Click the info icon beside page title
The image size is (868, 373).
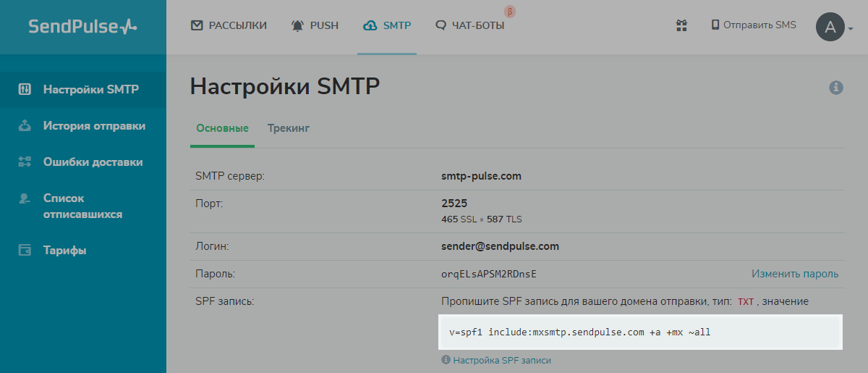click(836, 88)
